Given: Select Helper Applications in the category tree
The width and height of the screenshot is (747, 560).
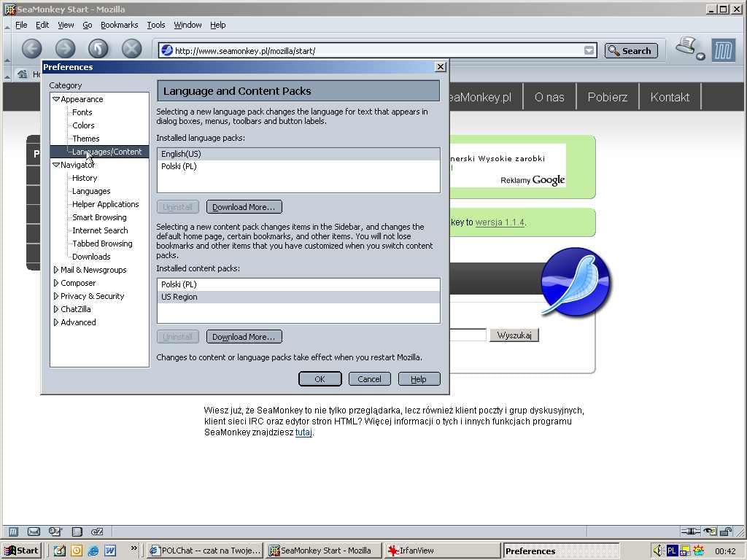Looking at the screenshot, I should pyautogui.click(x=105, y=204).
